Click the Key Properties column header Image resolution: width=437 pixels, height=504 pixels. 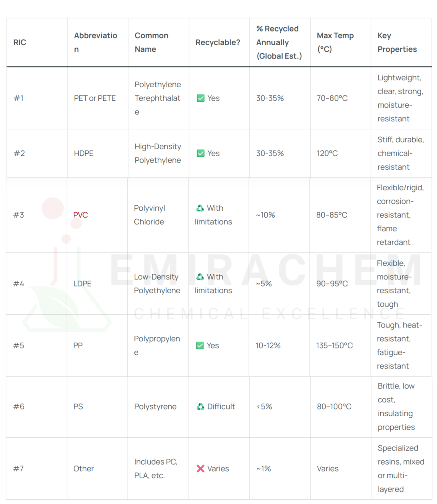397,42
